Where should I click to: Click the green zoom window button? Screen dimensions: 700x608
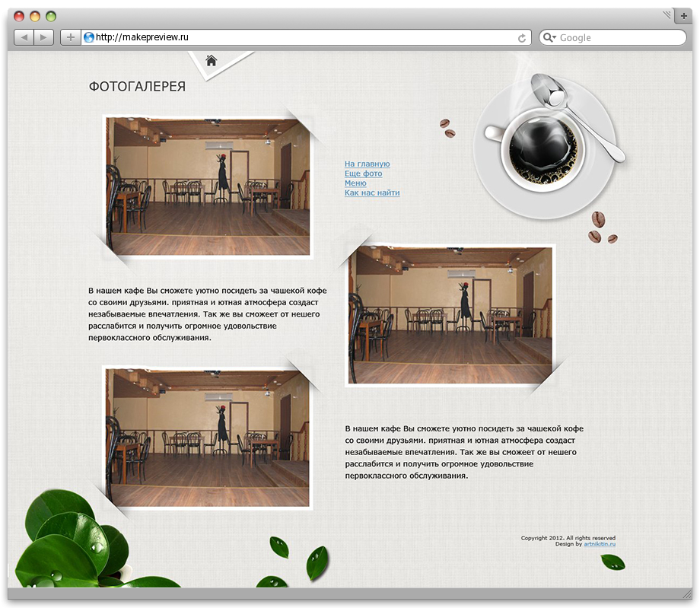pos(51,17)
